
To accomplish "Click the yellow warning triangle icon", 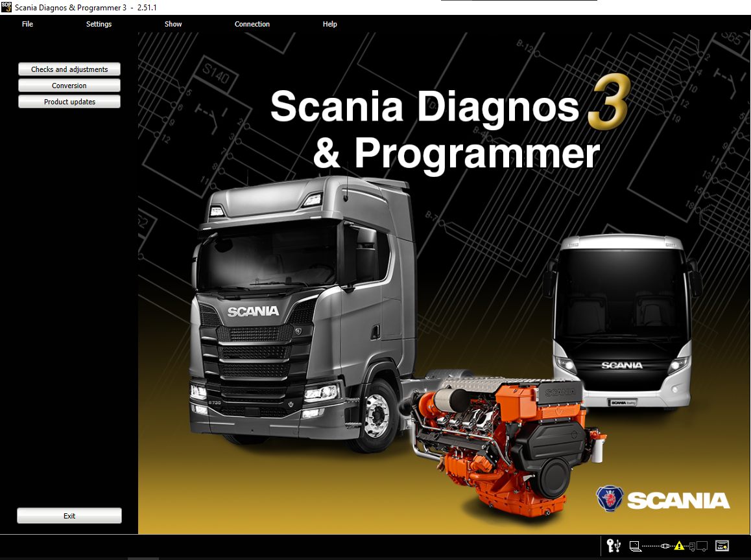I will click(679, 546).
